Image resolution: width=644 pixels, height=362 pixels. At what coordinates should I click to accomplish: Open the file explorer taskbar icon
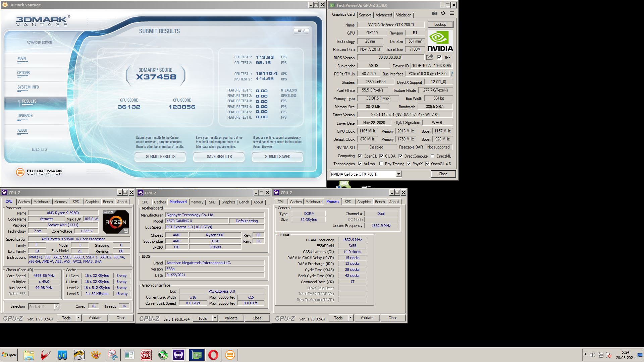tap(29, 355)
